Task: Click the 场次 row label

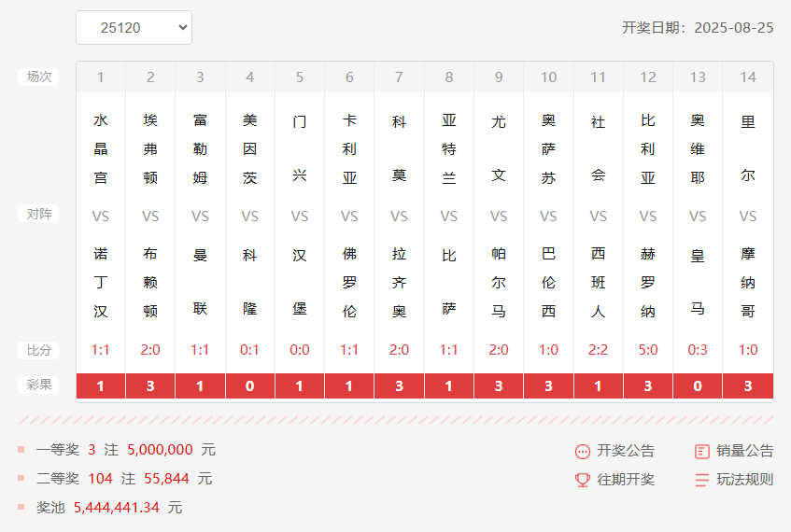Action: point(38,77)
